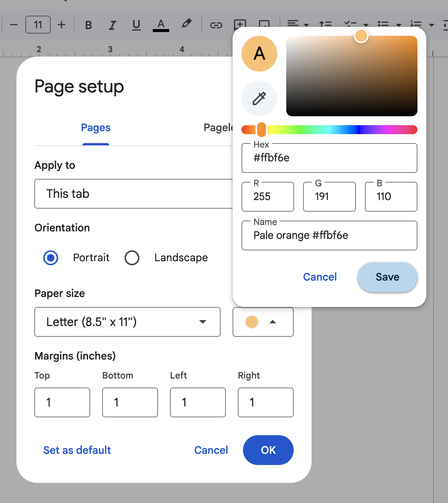Save the custom color
Image resolution: width=448 pixels, height=503 pixels.
[x=388, y=277]
